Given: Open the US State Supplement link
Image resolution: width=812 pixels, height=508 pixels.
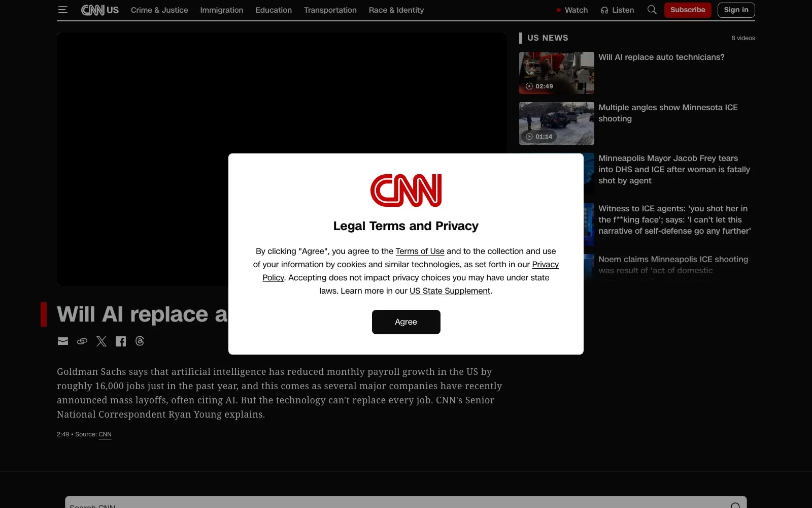Looking at the screenshot, I should [x=450, y=291].
